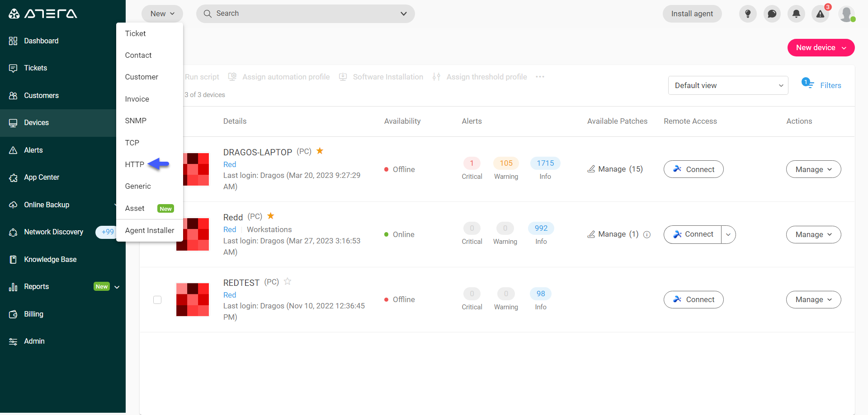868x415 pixels.
Task: Click the Install agent button
Action: tap(692, 14)
